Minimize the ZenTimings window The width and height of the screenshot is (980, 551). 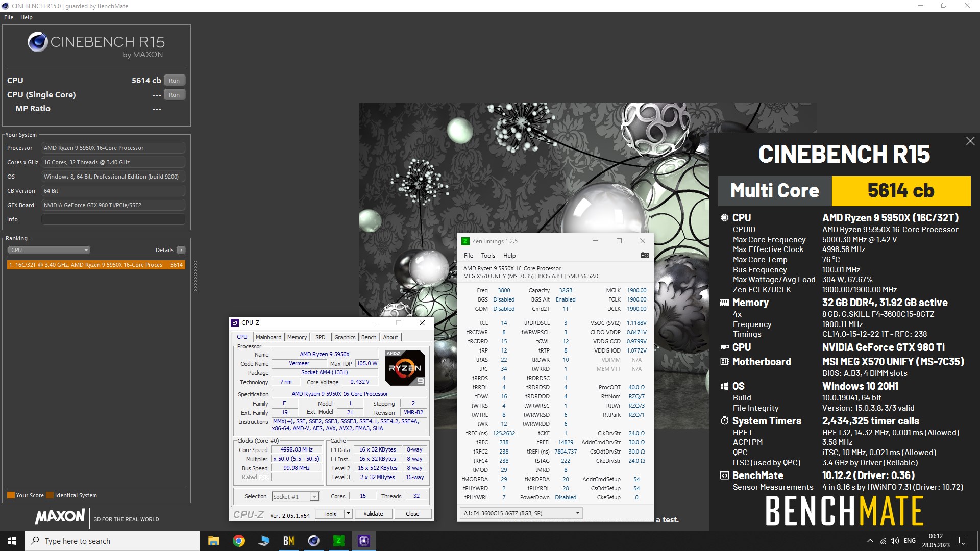coord(595,241)
